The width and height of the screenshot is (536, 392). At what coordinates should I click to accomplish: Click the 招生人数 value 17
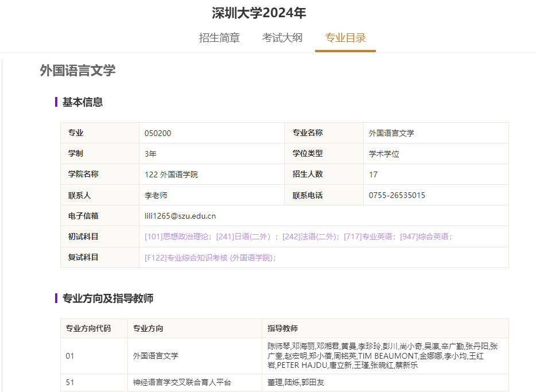pyautogui.click(x=373, y=174)
